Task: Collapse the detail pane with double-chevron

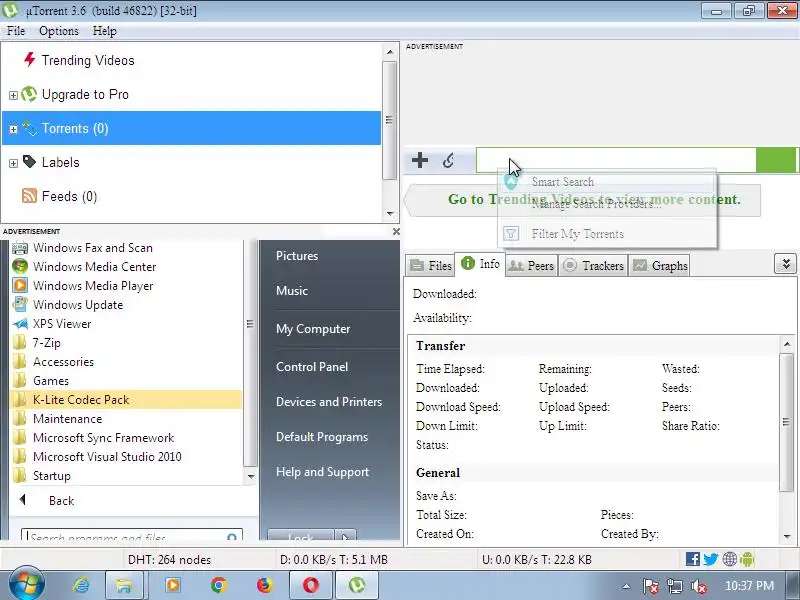Action: [785, 264]
